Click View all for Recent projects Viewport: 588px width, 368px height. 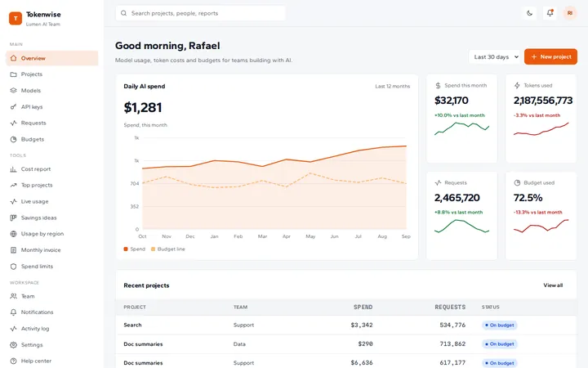553,285
